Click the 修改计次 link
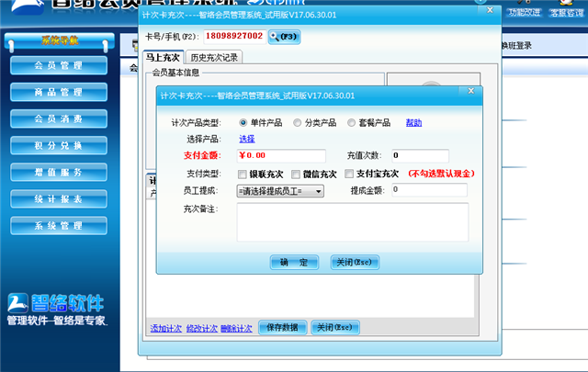 coord(202,329)
